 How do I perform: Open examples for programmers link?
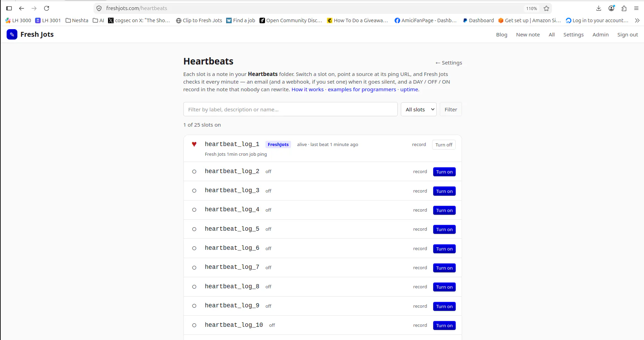click(362, 90)
